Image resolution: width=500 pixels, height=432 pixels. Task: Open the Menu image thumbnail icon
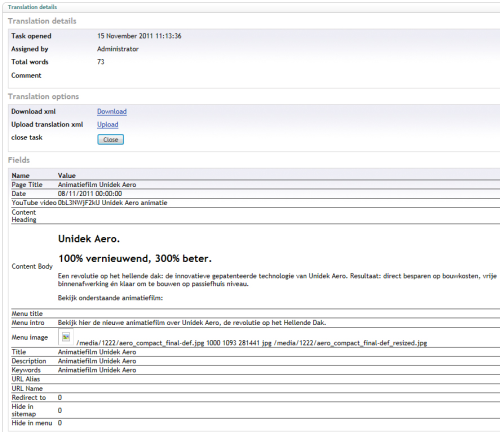tap(66, 337)
